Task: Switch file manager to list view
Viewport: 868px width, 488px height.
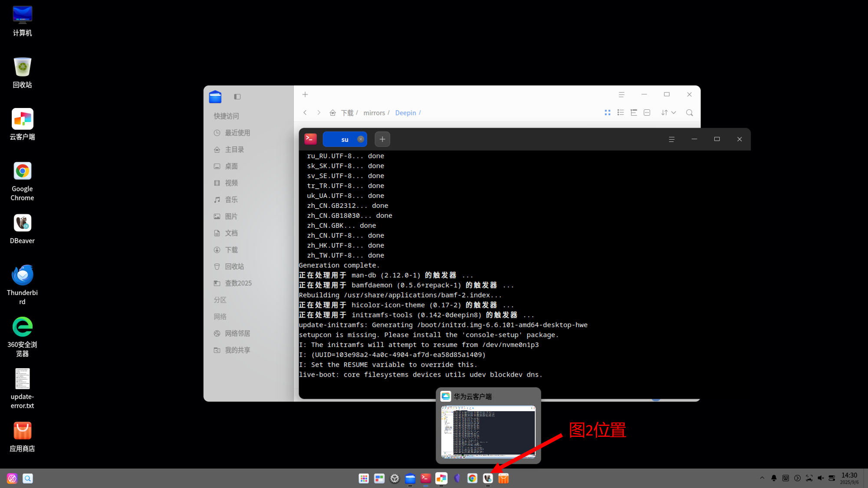Action: 621,112
